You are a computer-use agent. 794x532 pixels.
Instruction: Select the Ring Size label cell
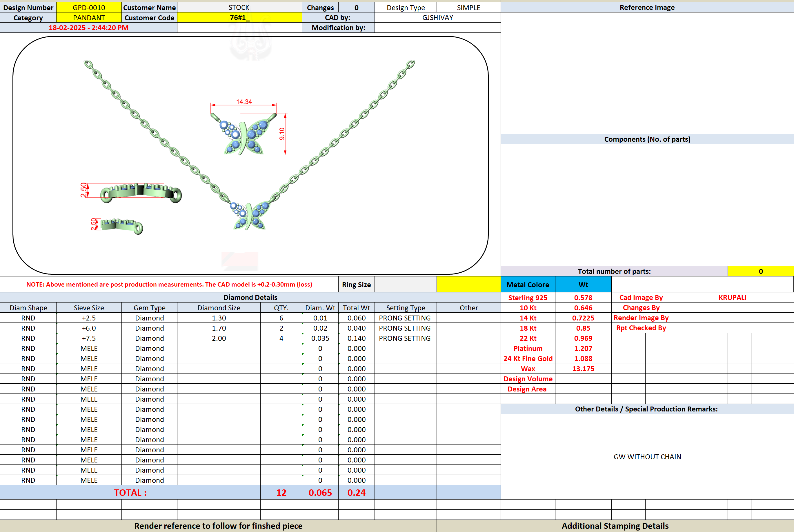tap(357, 285)
